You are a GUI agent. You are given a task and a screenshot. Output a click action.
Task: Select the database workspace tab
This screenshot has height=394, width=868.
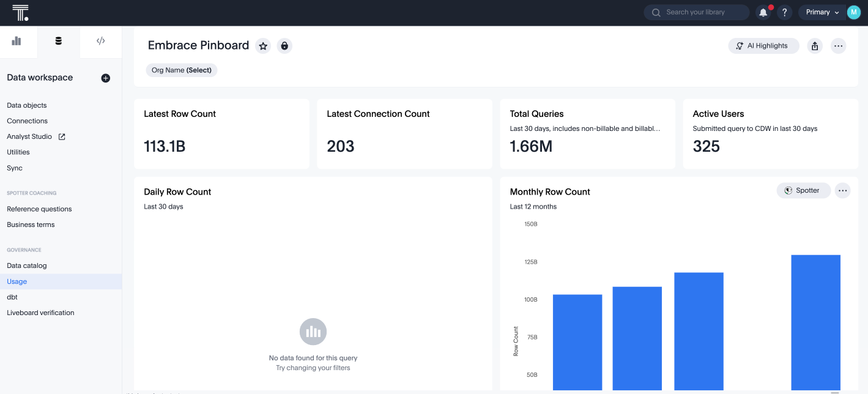click(59, 41)
